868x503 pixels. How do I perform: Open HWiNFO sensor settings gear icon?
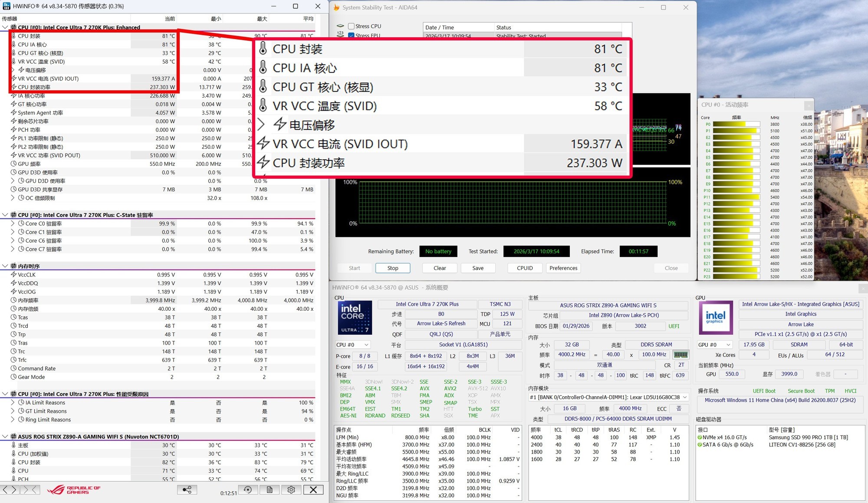[x=291, y=490]
